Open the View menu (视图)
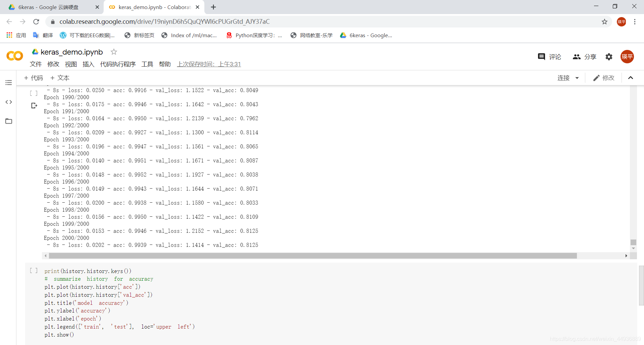644x345 pixels. tap(71, 64)
